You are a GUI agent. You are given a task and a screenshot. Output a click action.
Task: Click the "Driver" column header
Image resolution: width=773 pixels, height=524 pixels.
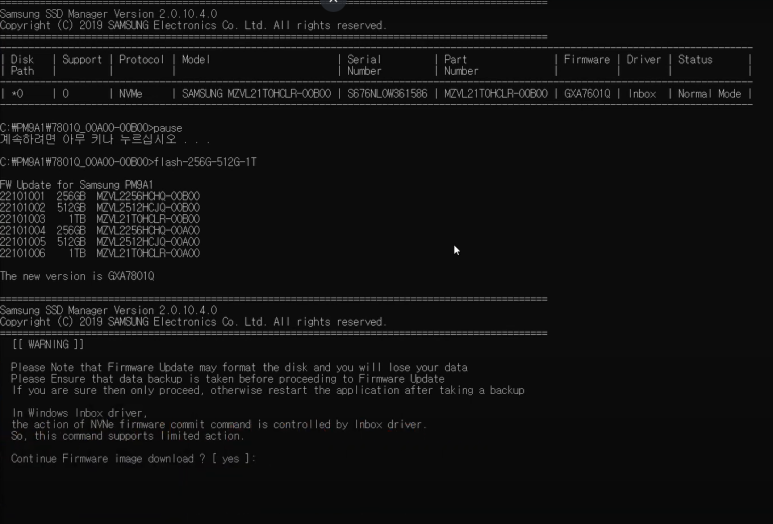pyautogui.click(x=643, y=60)
